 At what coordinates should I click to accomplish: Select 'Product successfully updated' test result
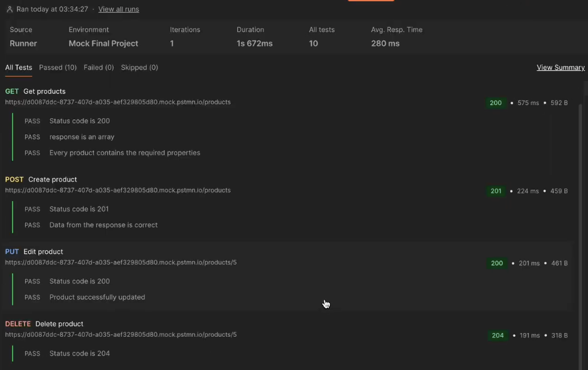point(97,297)
